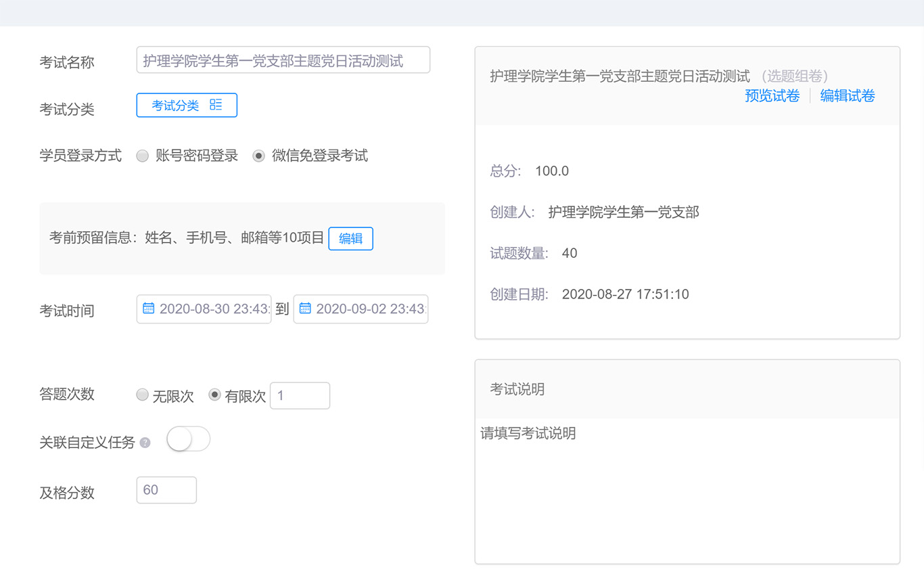
Task: Click the calendar icon in end time field
Action: 305,309
